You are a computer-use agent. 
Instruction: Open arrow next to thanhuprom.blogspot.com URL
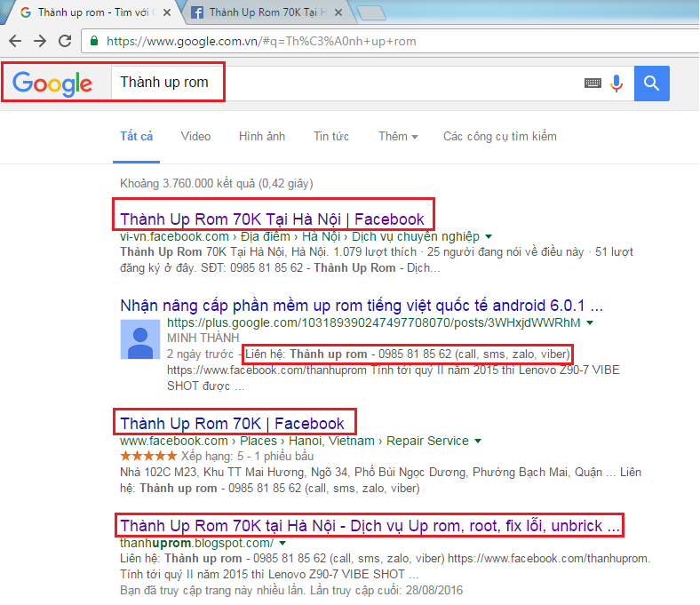coord(282,543)
